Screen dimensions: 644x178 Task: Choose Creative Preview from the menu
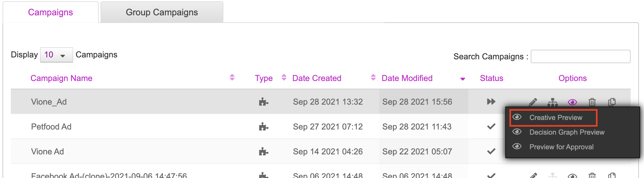pyautogui.click(x=556, y=118)
